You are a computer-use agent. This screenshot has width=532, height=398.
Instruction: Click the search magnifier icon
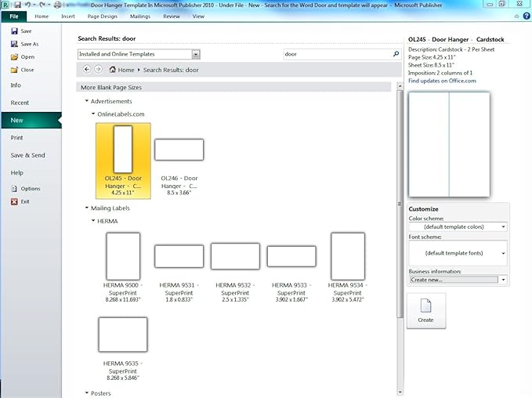396,55
